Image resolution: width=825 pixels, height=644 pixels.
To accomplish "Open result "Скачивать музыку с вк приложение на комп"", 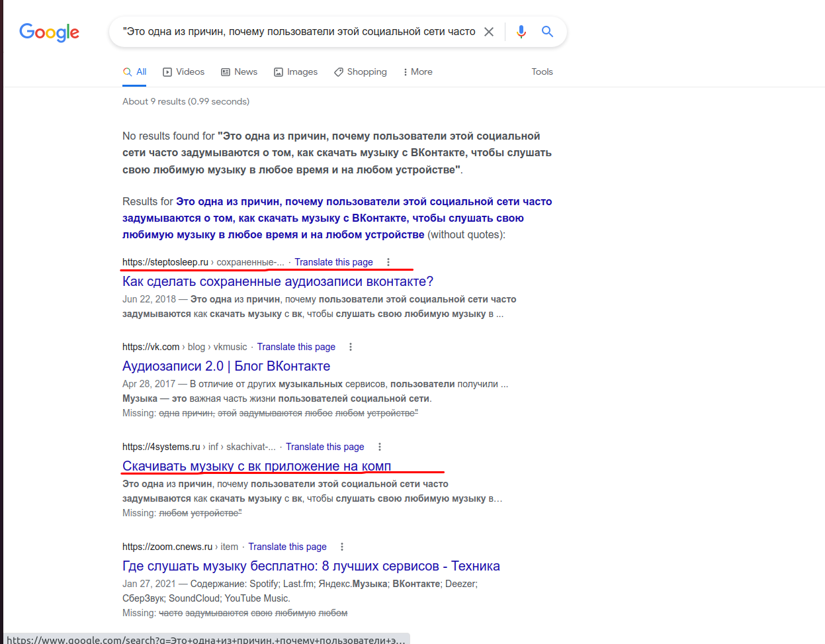I will pos(257,466).
